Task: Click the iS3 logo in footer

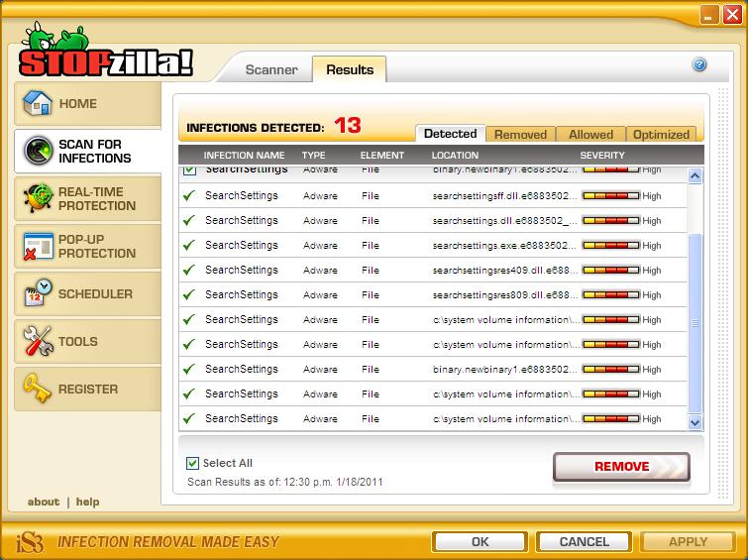Action: (30, 542)
